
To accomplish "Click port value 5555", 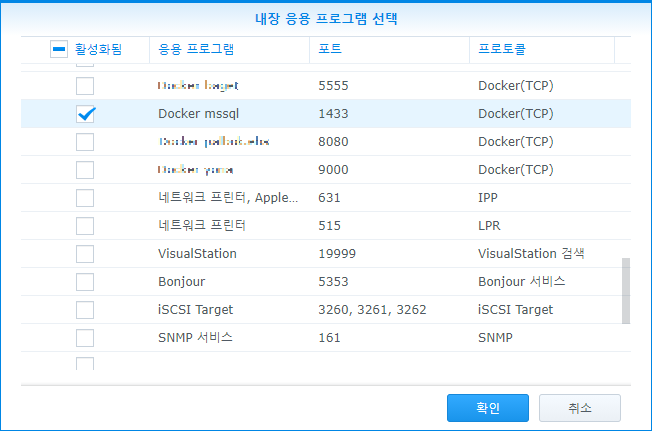I will pyautogui.click(x=333, y=86).
